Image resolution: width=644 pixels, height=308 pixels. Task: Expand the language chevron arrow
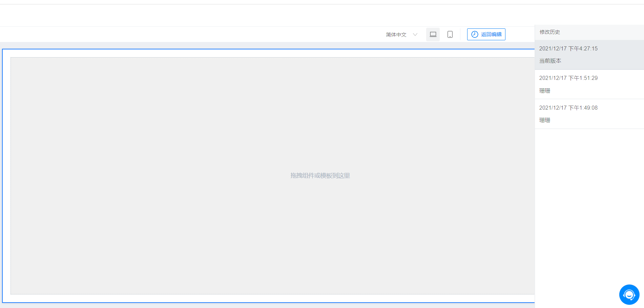[x=415, y=35]
